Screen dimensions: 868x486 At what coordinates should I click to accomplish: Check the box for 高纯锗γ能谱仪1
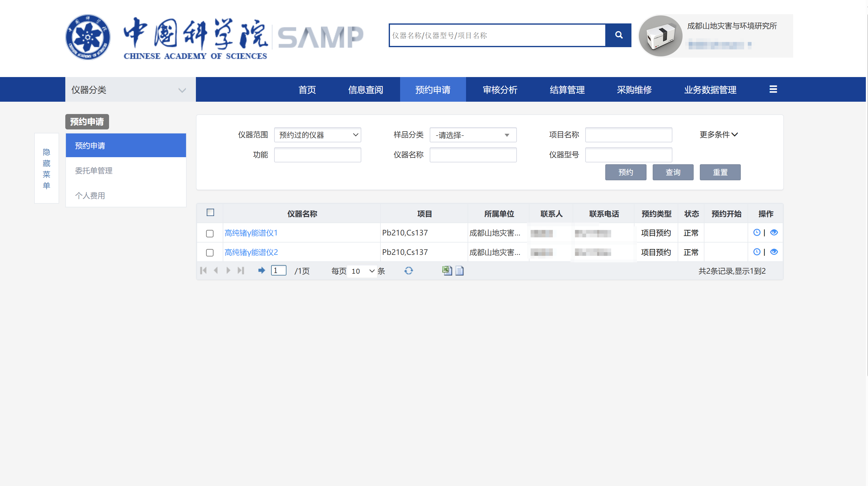click(209, 234)
